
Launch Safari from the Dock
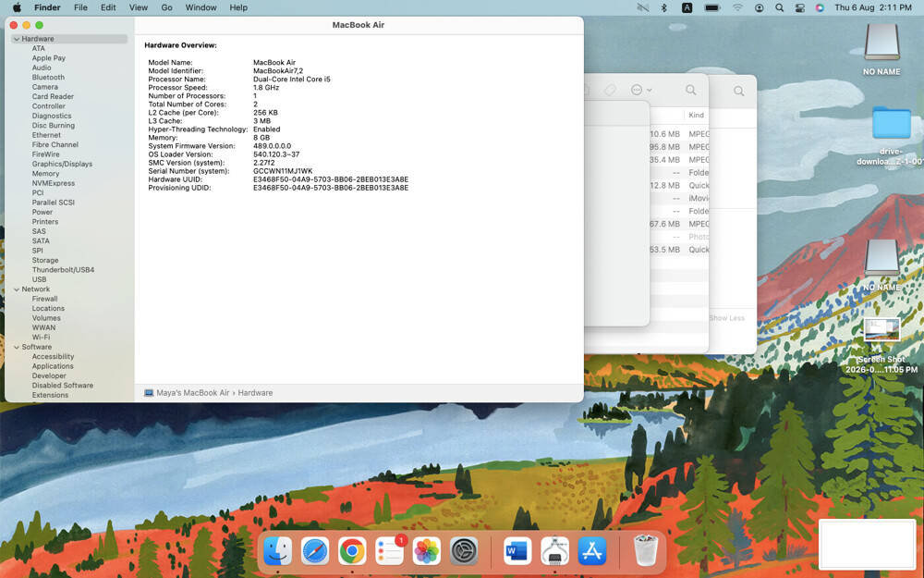coord(315,551)
